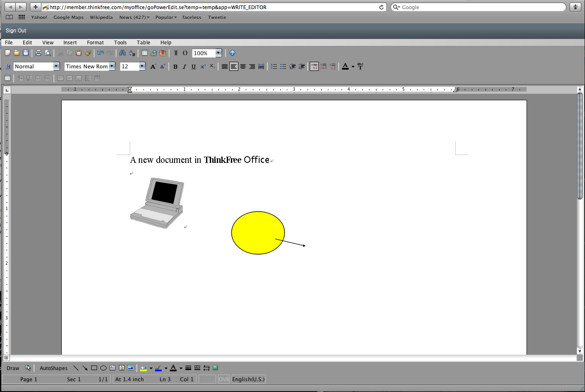
Task: Toggle paragraph marks display
Action: [x=176, y=53]
